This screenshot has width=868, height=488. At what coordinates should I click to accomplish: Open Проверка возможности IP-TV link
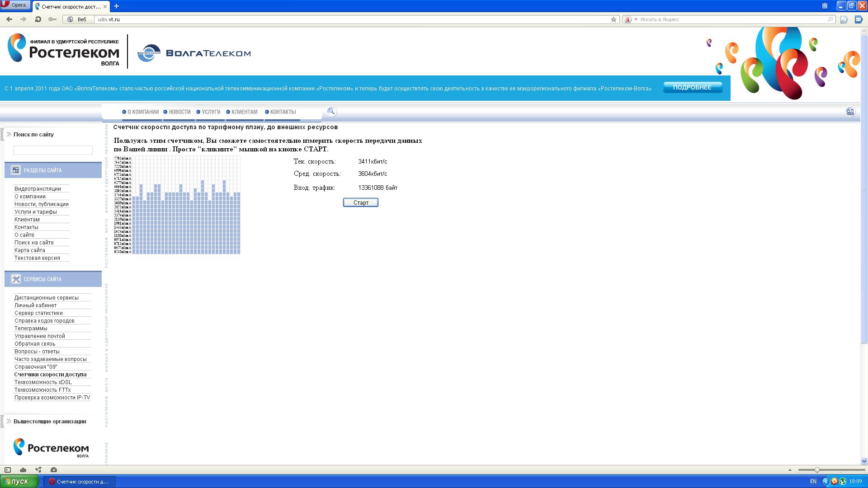click(x=52, y=397)
